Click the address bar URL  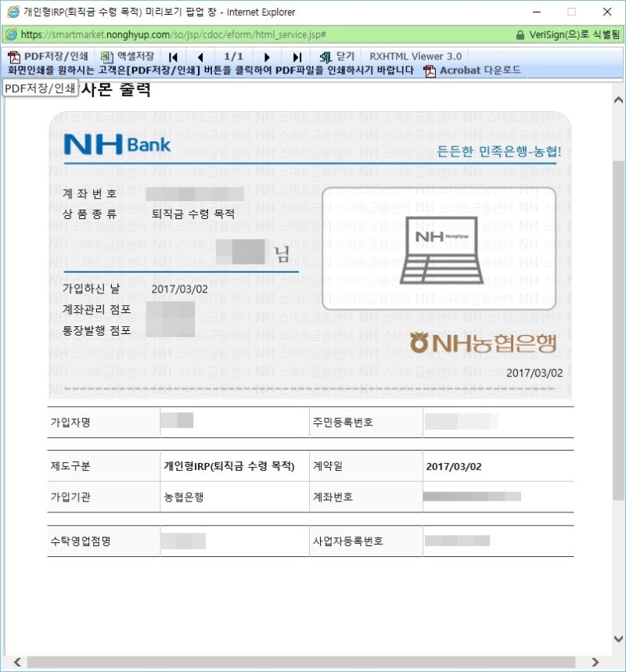click(x=173, y=34)
